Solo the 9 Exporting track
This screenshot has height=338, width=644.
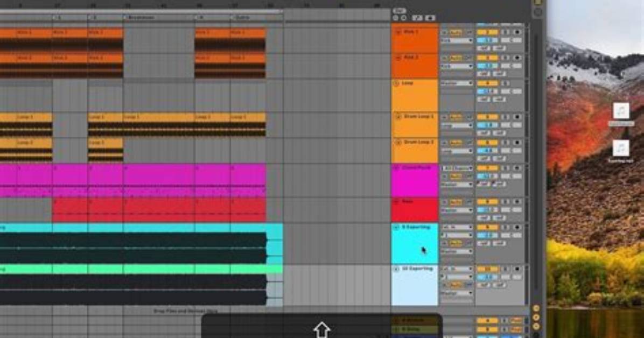pos(506,227)
